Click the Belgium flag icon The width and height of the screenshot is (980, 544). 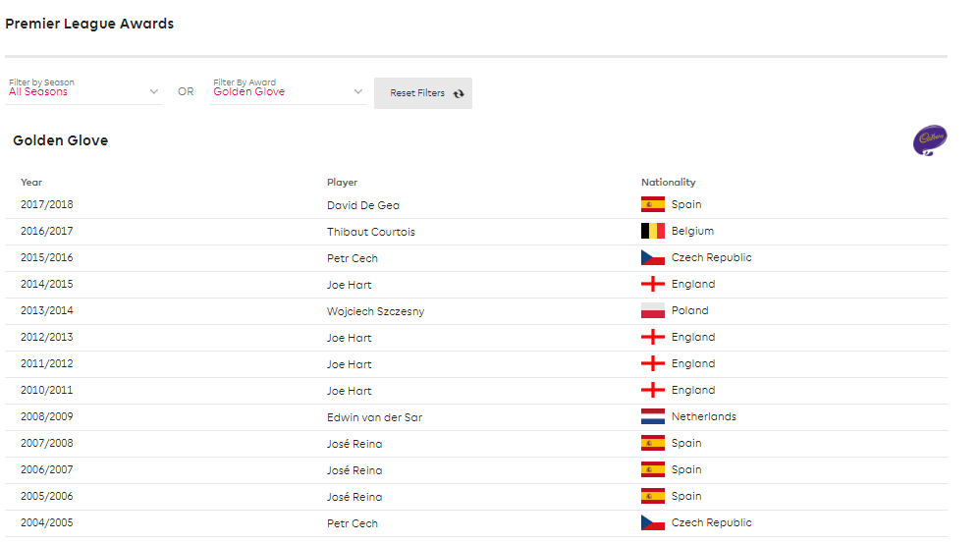(x=652, y=232)
